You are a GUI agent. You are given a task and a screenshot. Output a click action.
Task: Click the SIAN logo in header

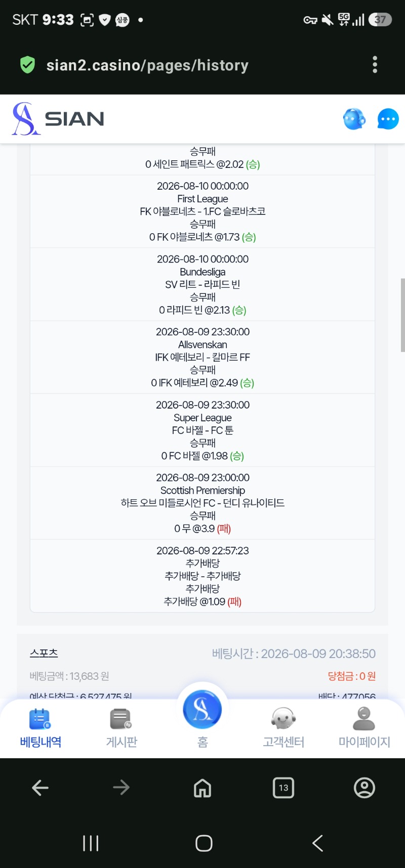tap(58, 119)
